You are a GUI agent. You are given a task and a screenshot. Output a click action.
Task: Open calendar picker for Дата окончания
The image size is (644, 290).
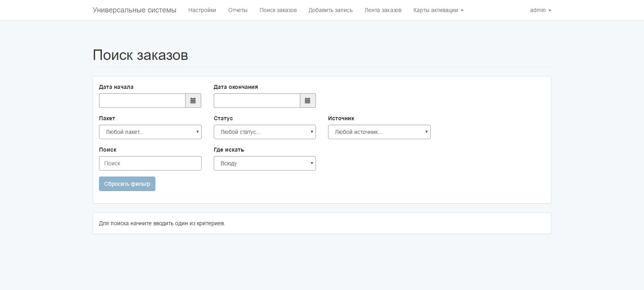pyautogui.click(x=308, y=101)
